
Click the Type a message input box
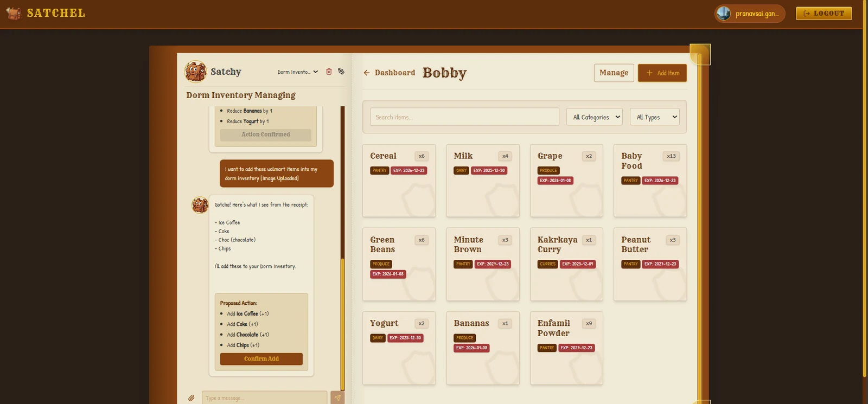pyautogui.click(x=265, y=397)
